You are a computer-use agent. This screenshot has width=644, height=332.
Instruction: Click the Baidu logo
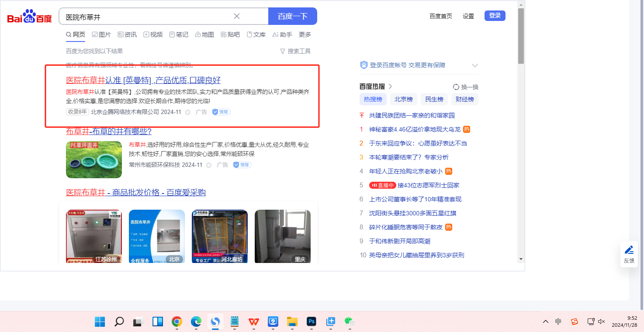[29, 17]
